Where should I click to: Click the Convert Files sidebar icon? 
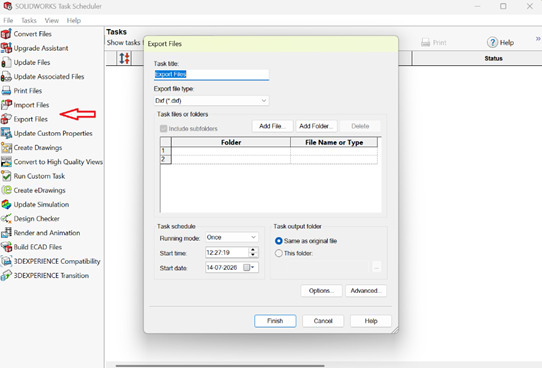(x=6, y=34)
